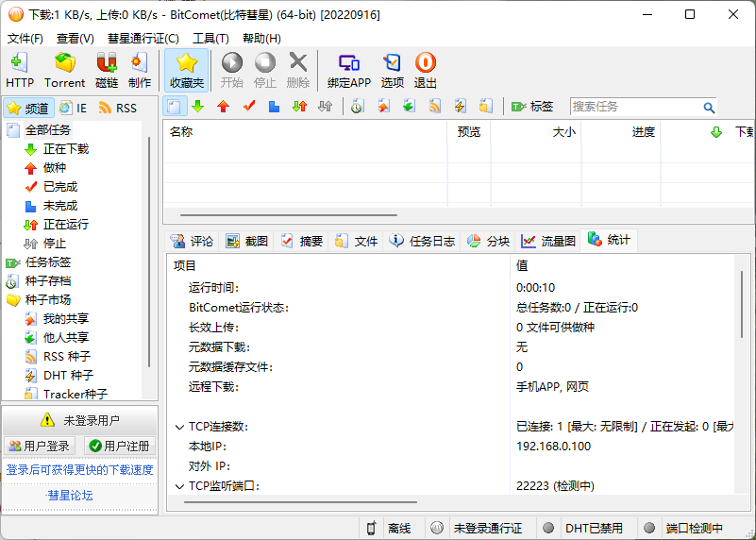
Task: Switch to the IE sidebar tab
Action: (74, 108)
